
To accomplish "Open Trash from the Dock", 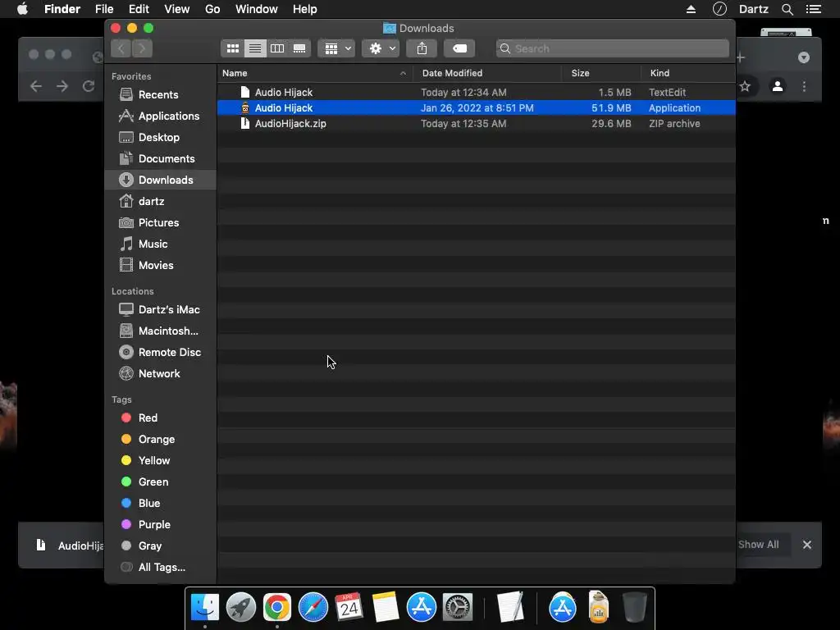I will [635, 608].
